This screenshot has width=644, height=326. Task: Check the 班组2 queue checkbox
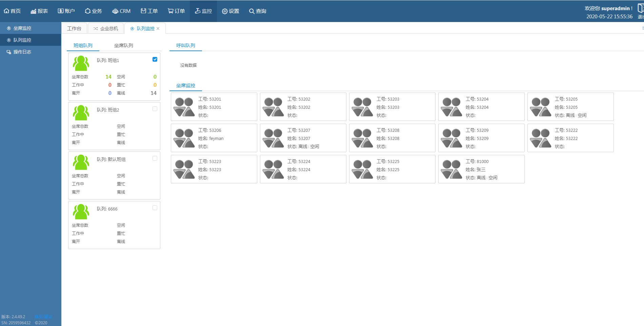point(155,109)
